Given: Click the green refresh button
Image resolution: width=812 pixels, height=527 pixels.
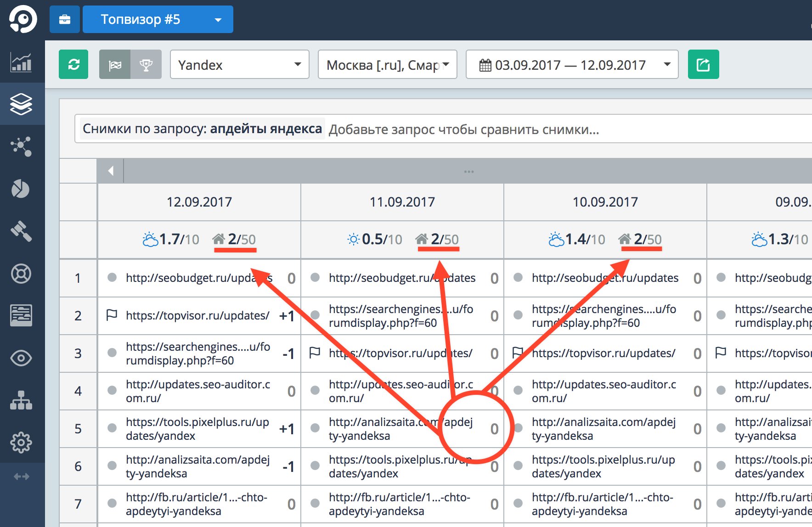Looking at the screenshot, I should click(x=73, y=64).
